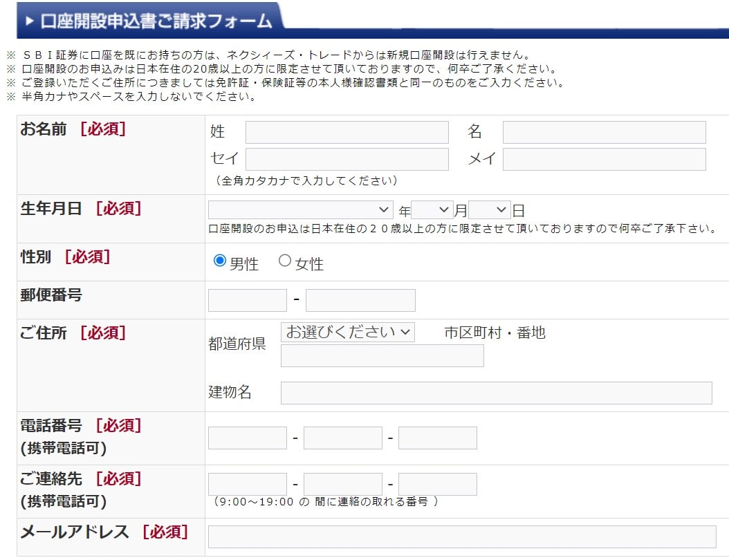Click the first ご連絡先 contact number field

246,483
